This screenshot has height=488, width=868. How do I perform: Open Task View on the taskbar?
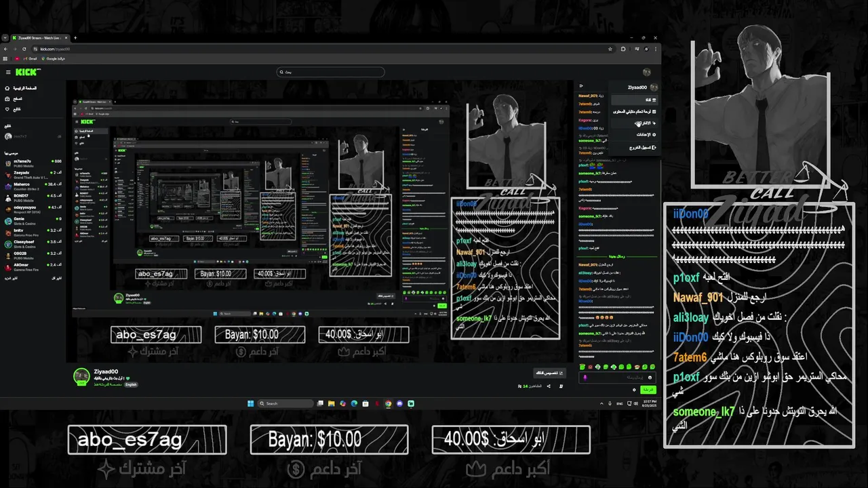pos(320,403)
